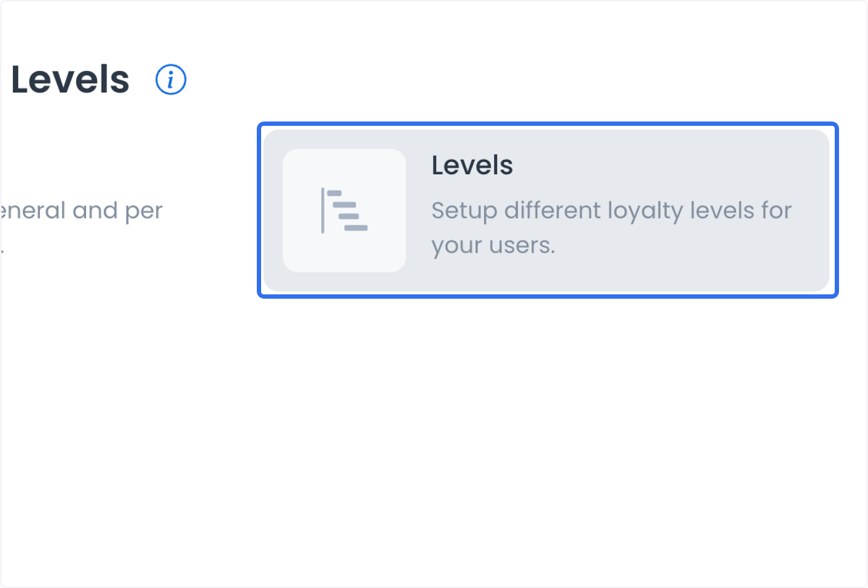The height and width of the screenshot is (588, 868).
Task: Click the white icon tile in the Levels card
Action: pyautogui.click(x=344, y=210)
